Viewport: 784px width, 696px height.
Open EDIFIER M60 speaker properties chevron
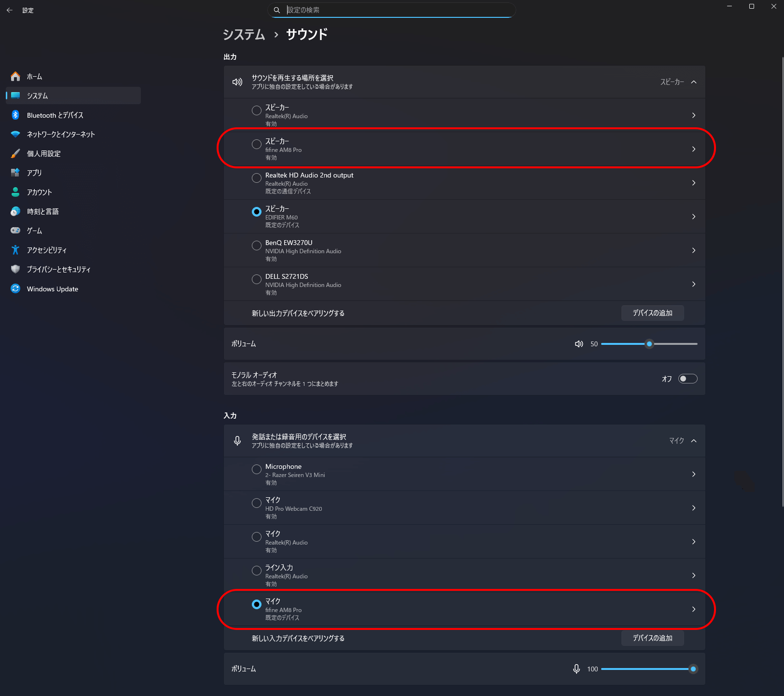coord(694,217)
